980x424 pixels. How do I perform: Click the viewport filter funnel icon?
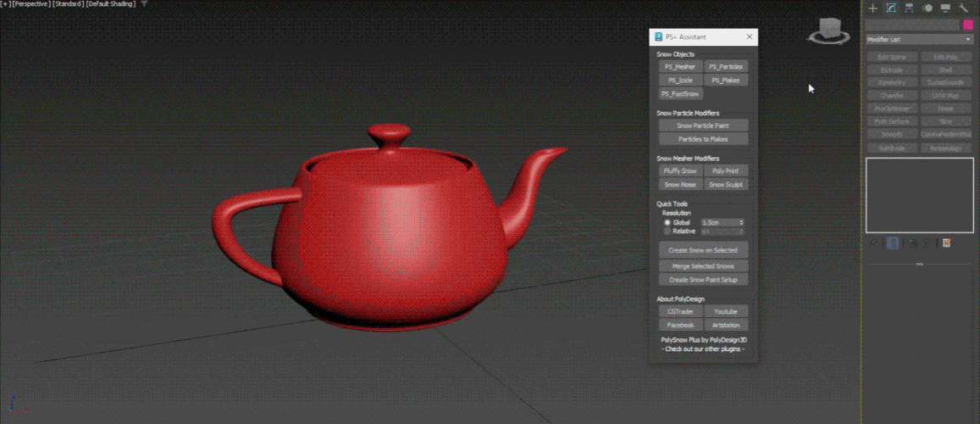pyautogui.click(x=144, y=3)
